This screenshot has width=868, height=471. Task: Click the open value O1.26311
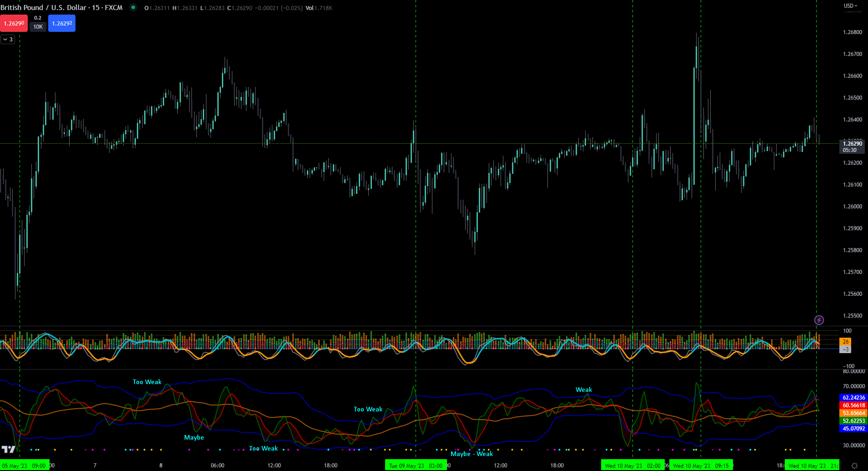[x=157, y=8]
